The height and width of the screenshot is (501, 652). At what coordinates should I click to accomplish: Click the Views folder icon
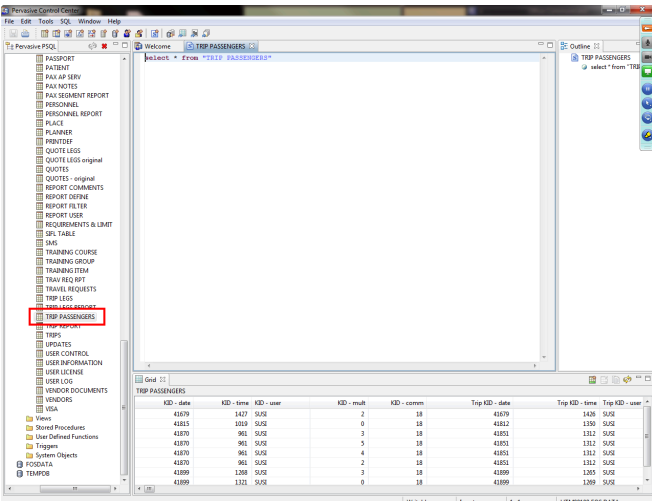30,418
